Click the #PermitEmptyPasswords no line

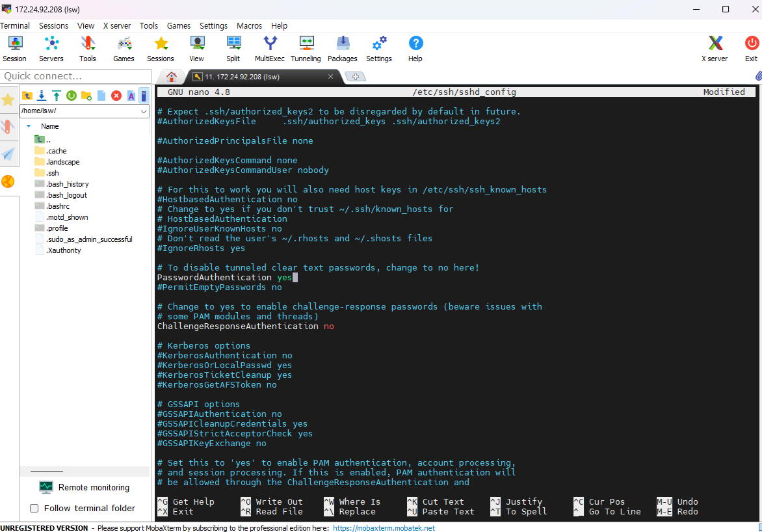pos(219,287)
